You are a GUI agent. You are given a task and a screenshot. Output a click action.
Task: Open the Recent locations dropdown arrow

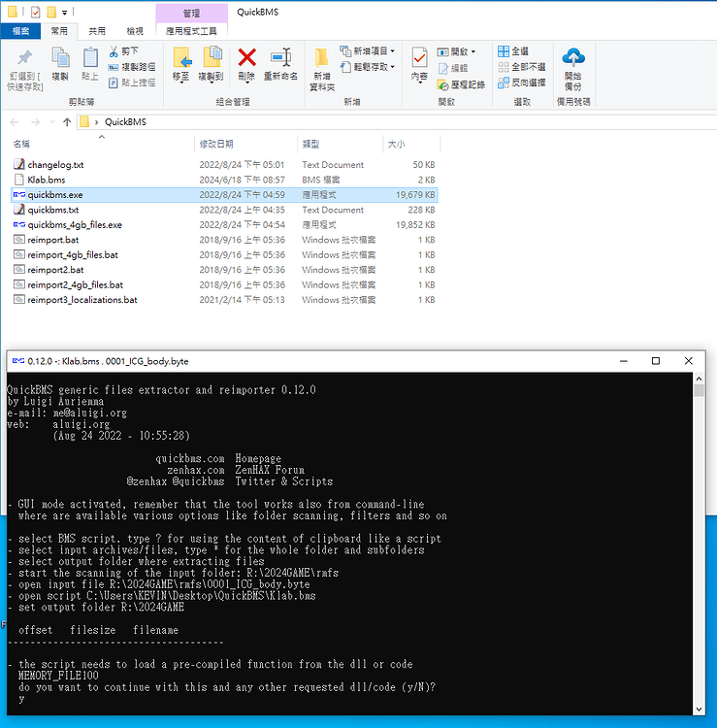(52, 122)
